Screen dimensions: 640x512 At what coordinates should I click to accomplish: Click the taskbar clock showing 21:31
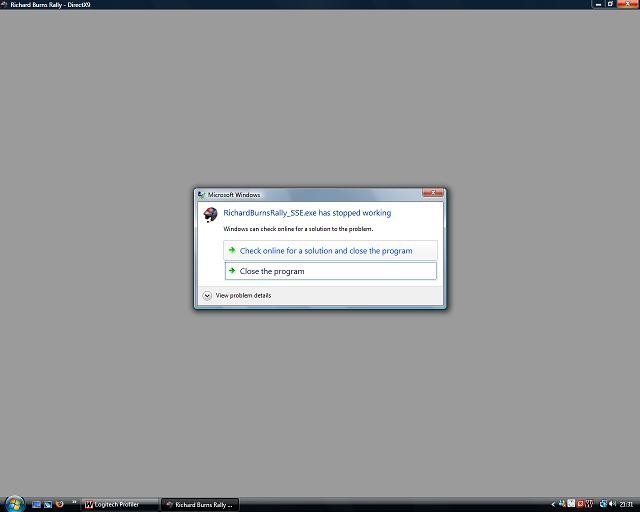click(626, 505)
